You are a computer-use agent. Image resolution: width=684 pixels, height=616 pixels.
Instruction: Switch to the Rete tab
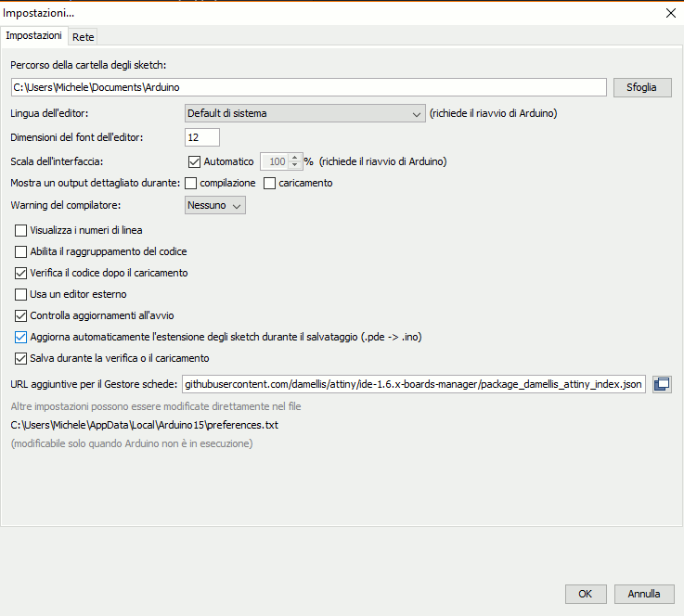[x=84, y=37]
